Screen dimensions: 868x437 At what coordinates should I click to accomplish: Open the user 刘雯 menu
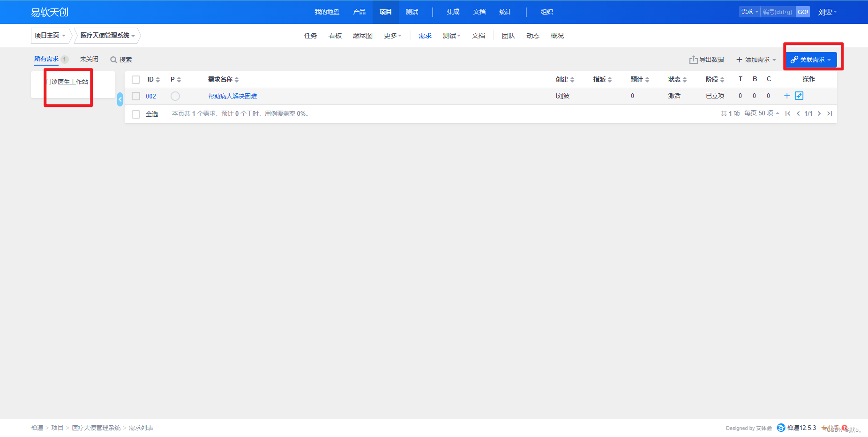(x=827, y=12)
